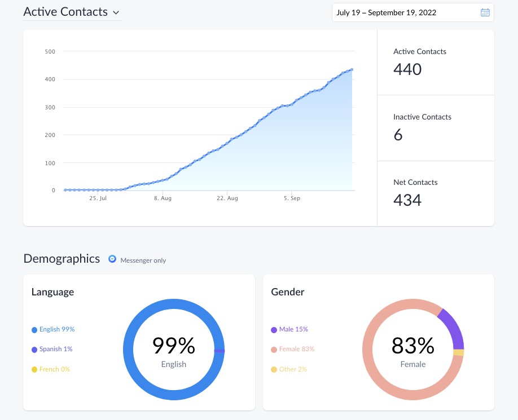Expand the Active Contacts report dropdown
The width and height of the screenshot is (518, 420).
[72, 12]
